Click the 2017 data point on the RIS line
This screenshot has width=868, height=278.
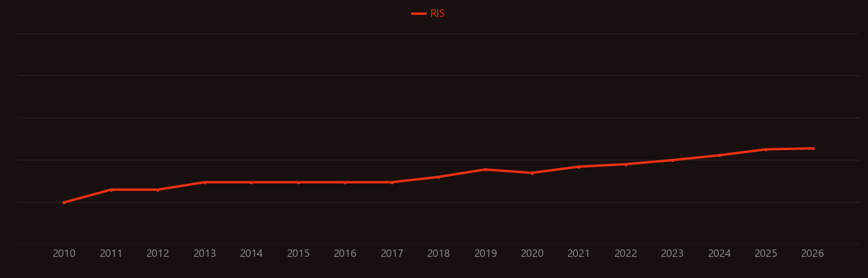click(x=392, y=182)
